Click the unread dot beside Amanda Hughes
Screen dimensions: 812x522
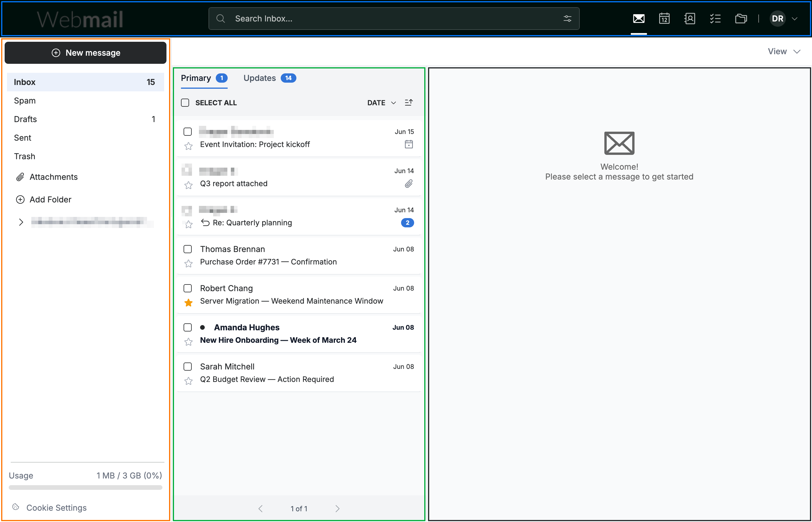coord(202,327)
